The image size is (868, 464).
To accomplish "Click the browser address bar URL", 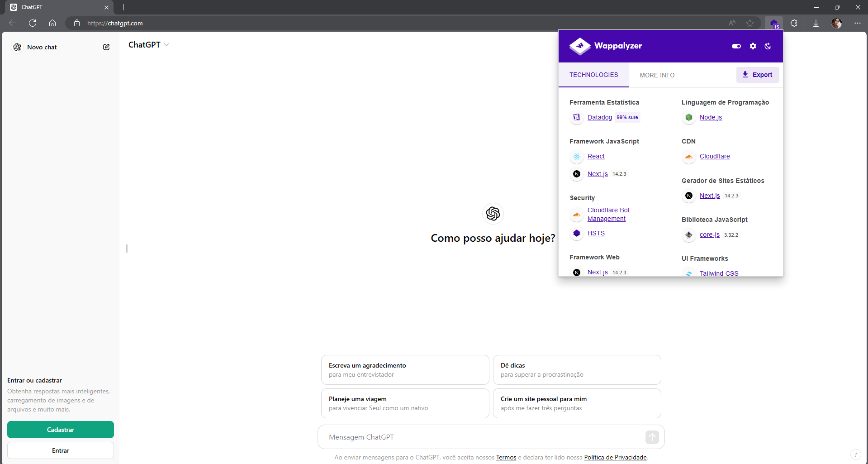I will (x=115, y=23).
